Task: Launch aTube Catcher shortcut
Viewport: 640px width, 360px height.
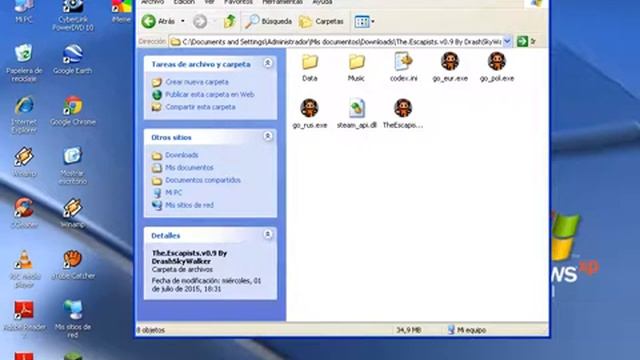Action: coord(73,264)
